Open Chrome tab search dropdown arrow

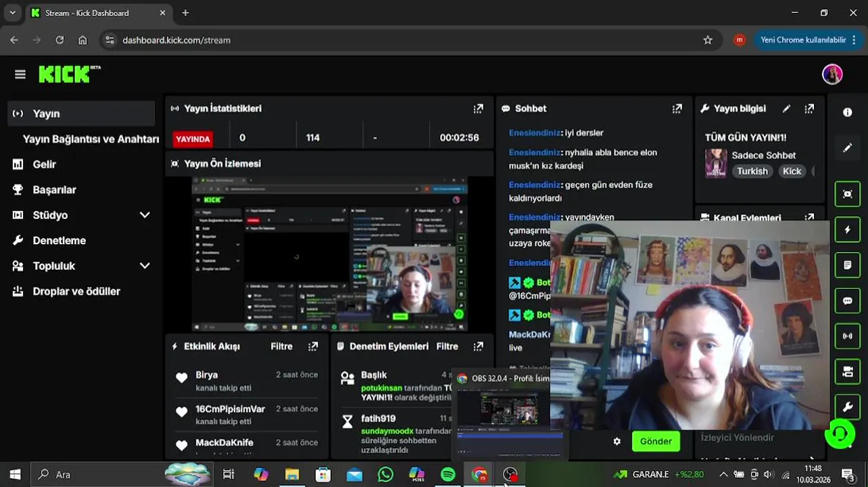coord(13,13)
